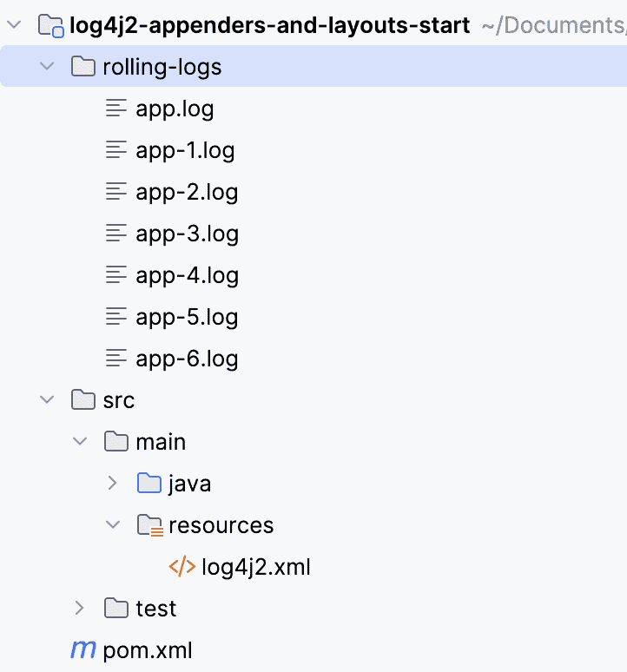
Task: Expand the test folder chevron
Action: pos(80,609)
